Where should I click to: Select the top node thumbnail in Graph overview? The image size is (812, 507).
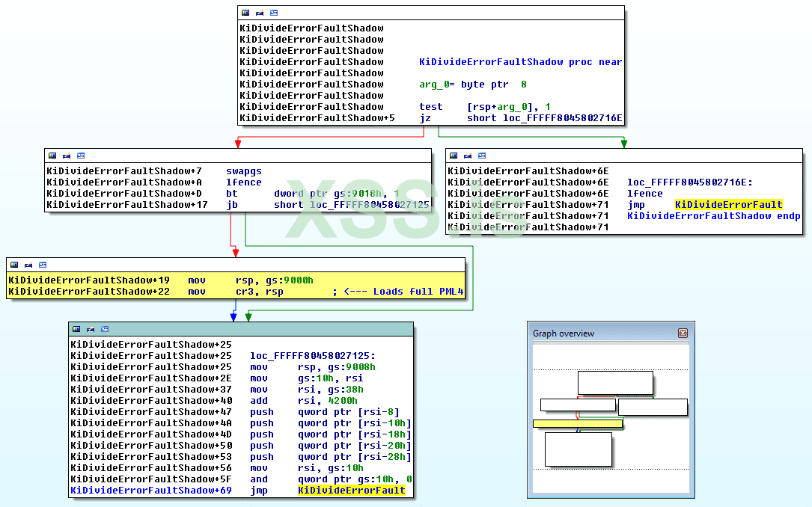click(x=615, y=383)
